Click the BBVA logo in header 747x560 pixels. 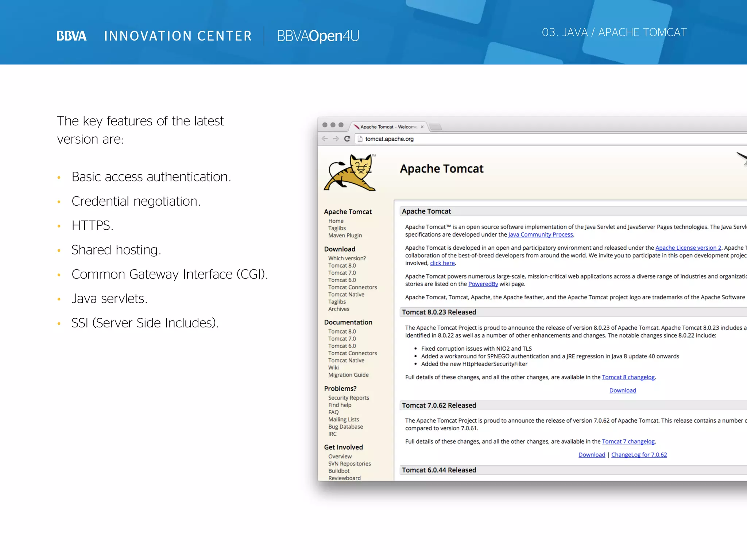tap(71, 36)
